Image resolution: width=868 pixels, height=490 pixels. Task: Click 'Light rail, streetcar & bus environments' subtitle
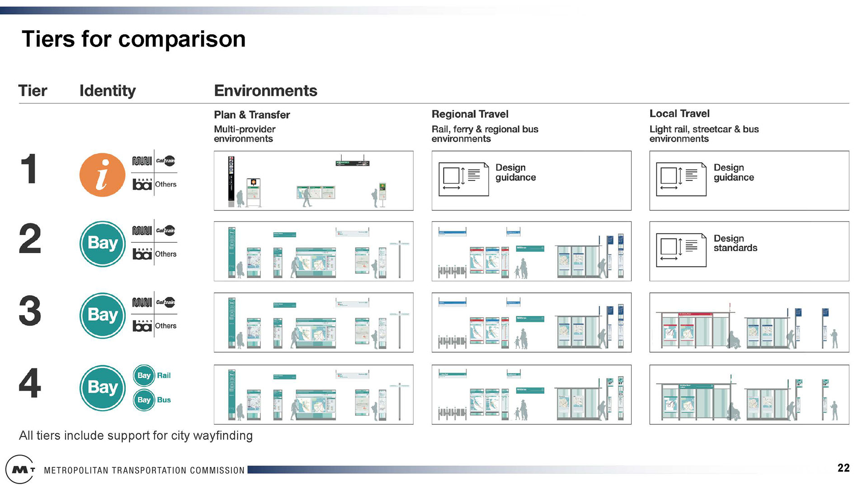(704, 134)
